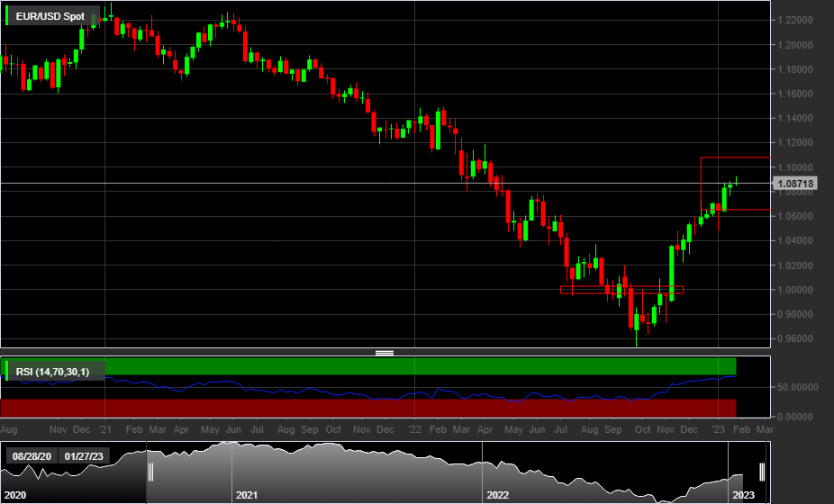Click the 2021 label in navigator timeline
Viewport: 834px width, 504px height.
pyautogui.click(x=246, y=495)
